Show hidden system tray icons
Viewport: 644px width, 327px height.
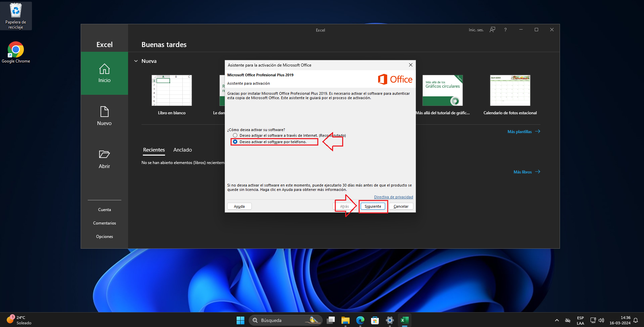[x=557, y=320]
